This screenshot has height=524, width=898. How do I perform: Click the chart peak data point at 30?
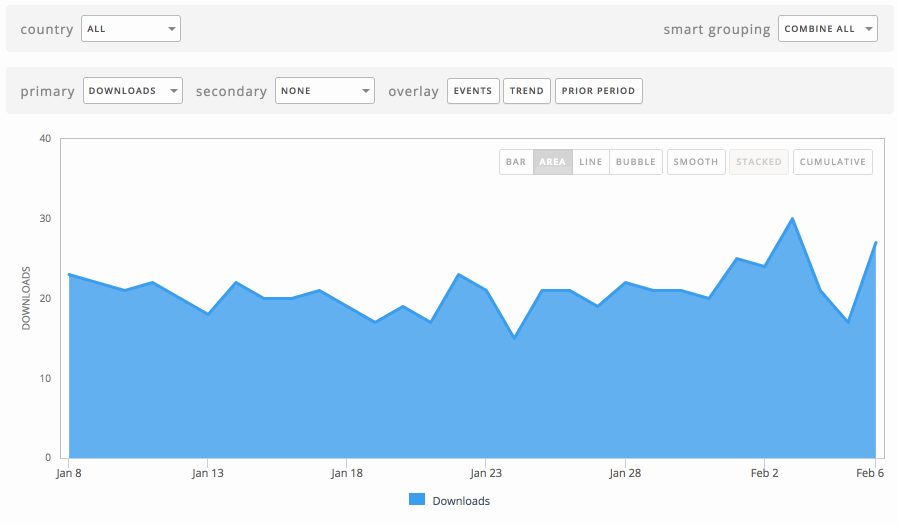792,218
